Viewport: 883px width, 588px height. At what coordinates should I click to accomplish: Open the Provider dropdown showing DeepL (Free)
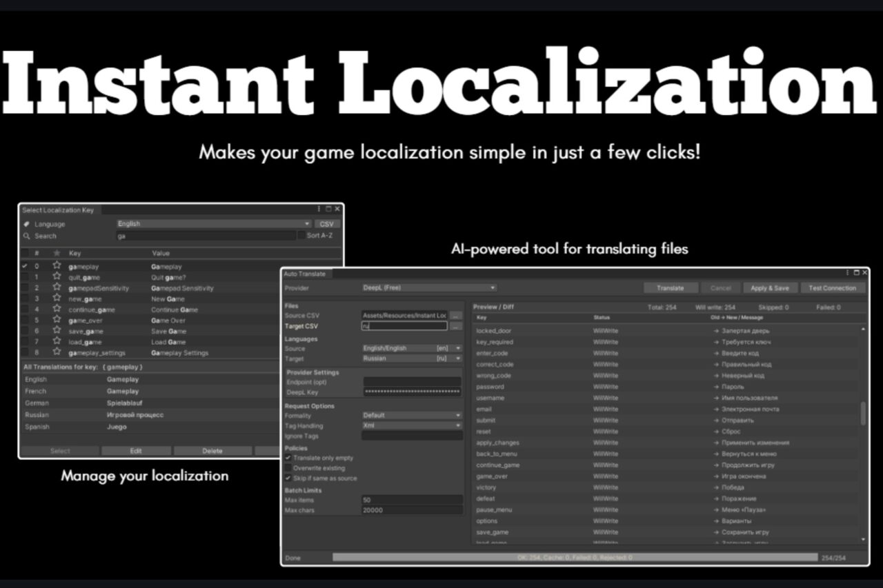pyautogui.click(x=428, y=287)
